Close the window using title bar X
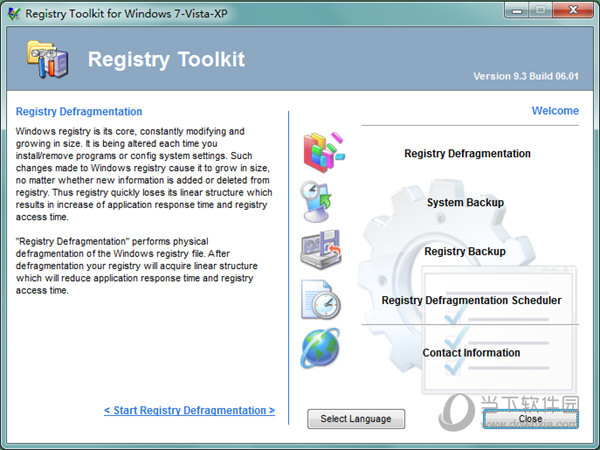The height and width of the screenshot is (450, 600). coord(573,10)
